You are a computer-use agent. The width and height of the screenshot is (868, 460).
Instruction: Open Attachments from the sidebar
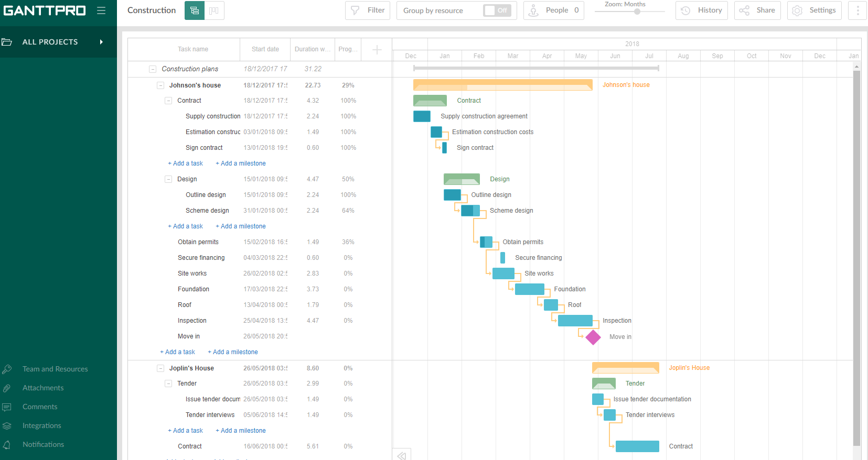click(x=43, y=388)
